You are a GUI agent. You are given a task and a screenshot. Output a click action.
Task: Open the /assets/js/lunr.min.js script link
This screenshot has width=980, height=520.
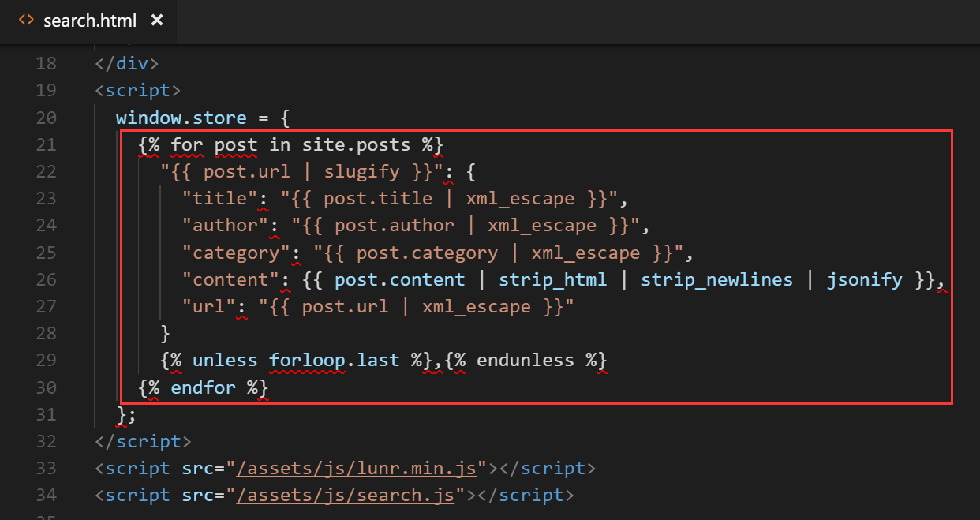click(x=357, y=468)
